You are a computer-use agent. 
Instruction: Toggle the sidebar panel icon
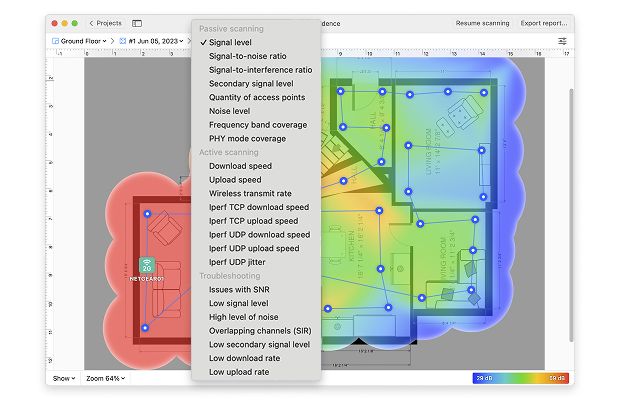click(x=137, y=22)
